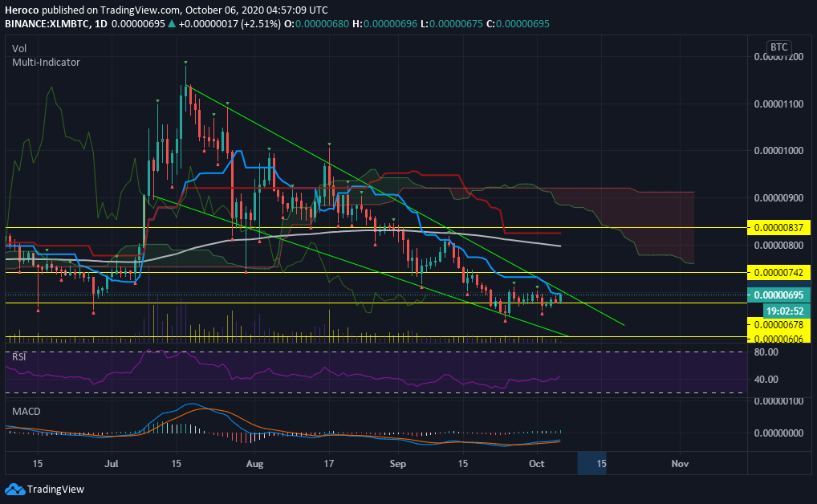Screen dimensions: 817x504
Task: Click the BINANCE:XLMBTC symbol title
Action: tap(47, 23)
